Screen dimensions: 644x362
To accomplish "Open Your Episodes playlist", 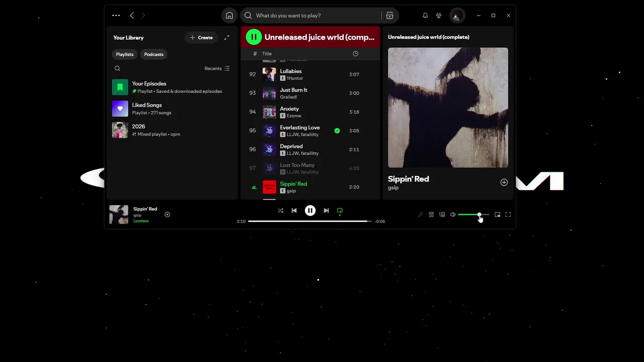I will (172, 87).
